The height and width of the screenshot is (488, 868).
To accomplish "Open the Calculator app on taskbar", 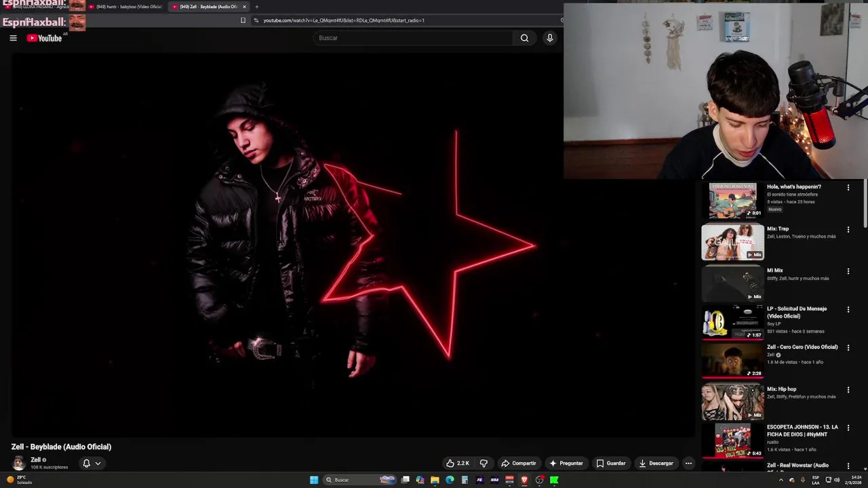I will tap(465, 480).
